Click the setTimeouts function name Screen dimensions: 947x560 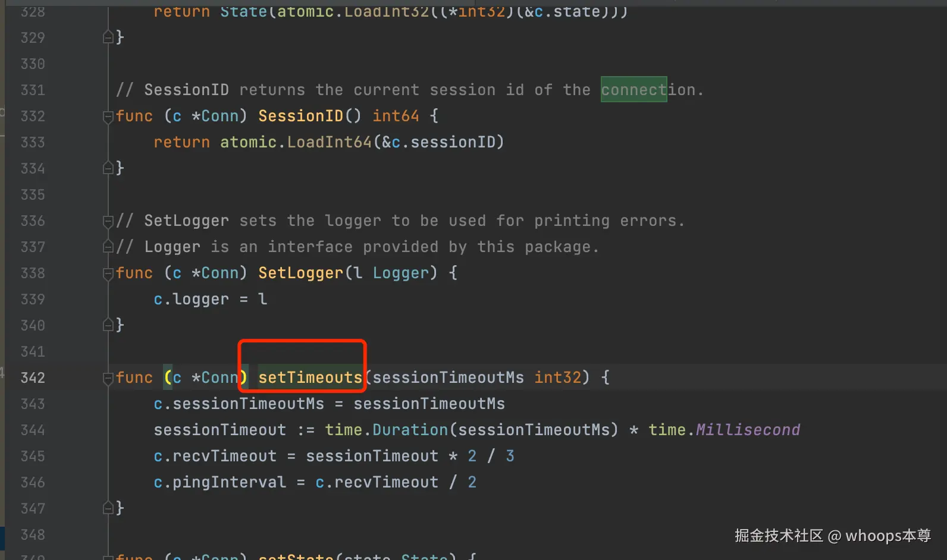[x=310, y=377]
